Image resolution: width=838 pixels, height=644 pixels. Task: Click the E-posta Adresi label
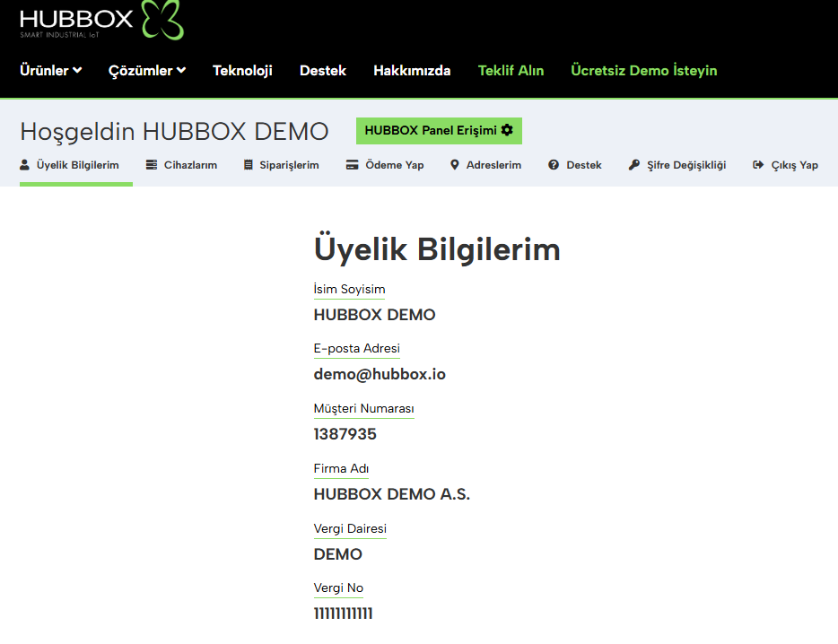coord(357,348)
